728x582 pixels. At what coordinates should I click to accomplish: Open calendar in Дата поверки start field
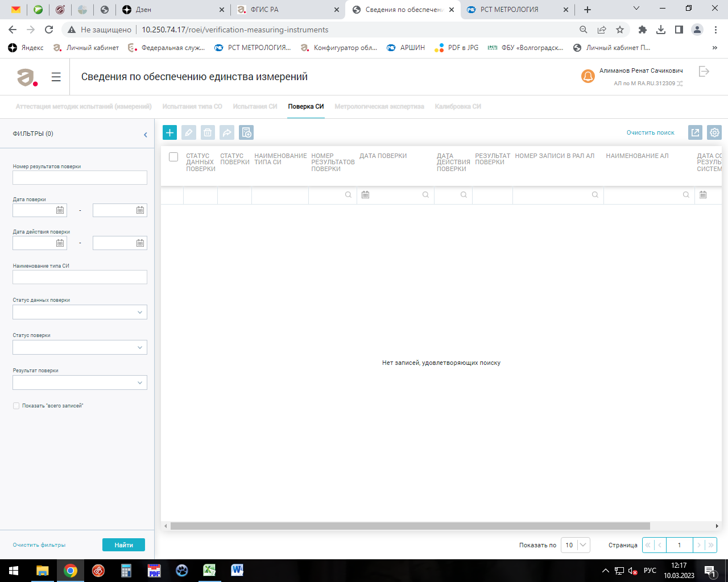point(60,210)
